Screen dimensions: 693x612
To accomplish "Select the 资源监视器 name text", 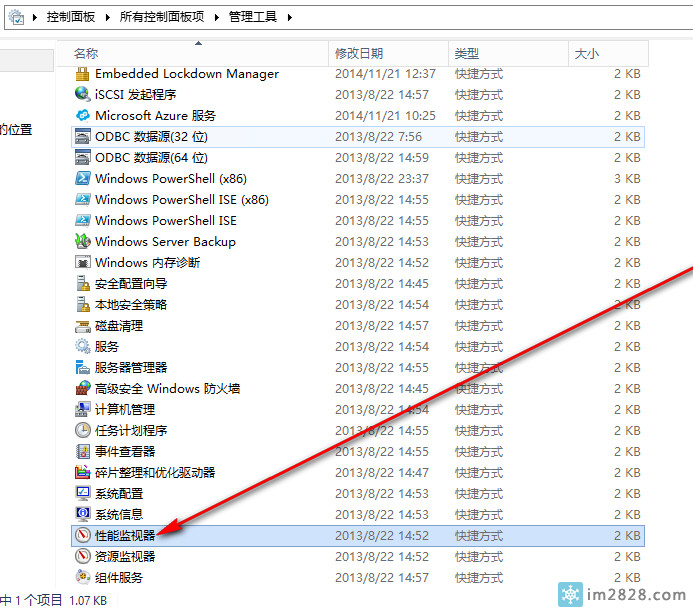I will point(125,556).
